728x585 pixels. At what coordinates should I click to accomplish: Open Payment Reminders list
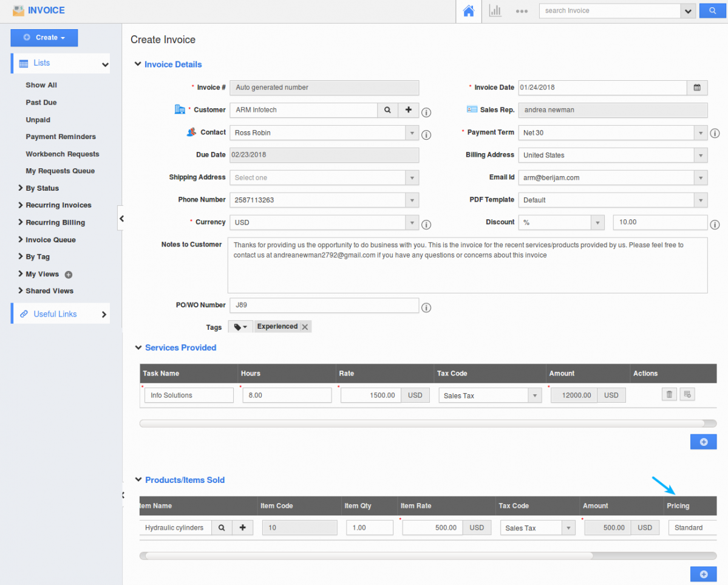[60, 137]
